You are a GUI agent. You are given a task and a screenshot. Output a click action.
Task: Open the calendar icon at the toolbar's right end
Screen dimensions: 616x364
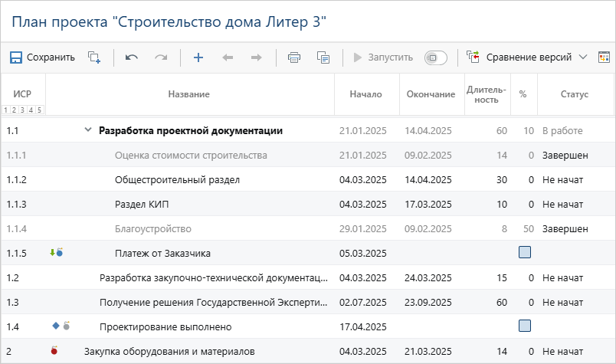[604, 57]
